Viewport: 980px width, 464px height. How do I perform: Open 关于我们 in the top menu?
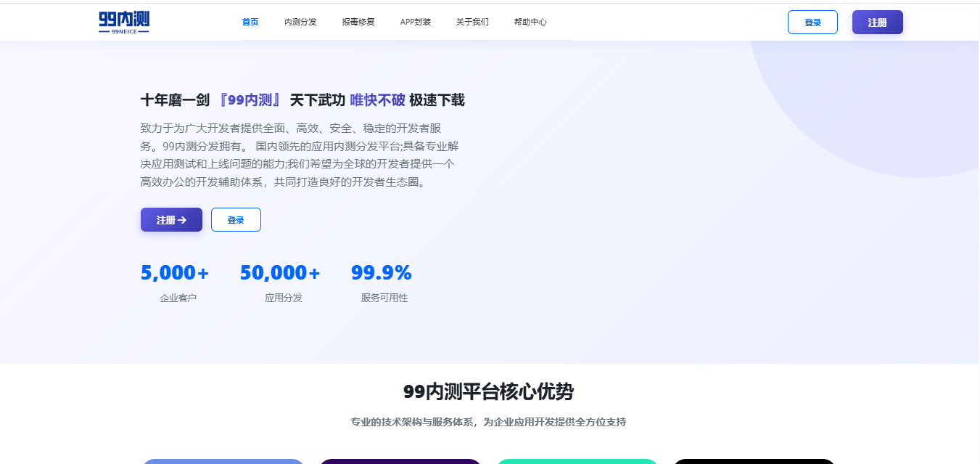[472, 22]
